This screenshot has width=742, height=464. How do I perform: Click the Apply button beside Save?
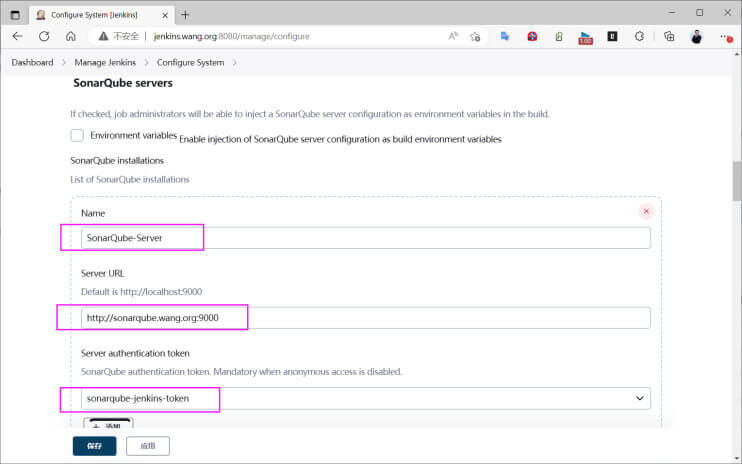pos(148,446)
